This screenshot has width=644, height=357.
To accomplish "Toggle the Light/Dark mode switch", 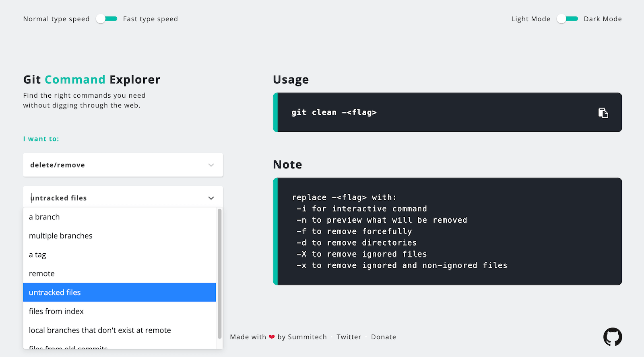I will [x=568, y=19].
